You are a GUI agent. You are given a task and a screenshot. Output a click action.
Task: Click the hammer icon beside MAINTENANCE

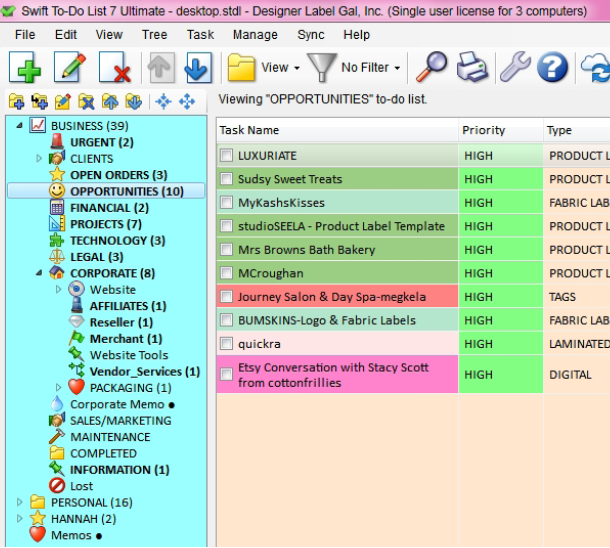[x=57, y=436]
